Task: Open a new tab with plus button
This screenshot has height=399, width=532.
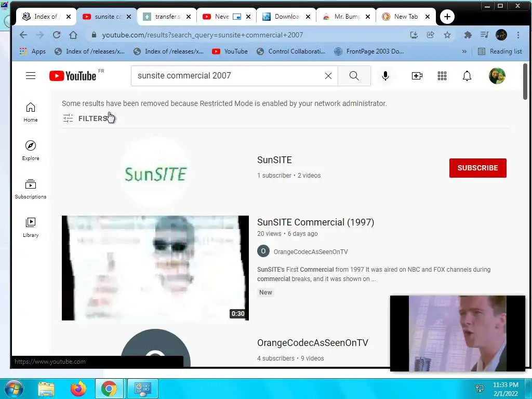Action: point(447,17)
